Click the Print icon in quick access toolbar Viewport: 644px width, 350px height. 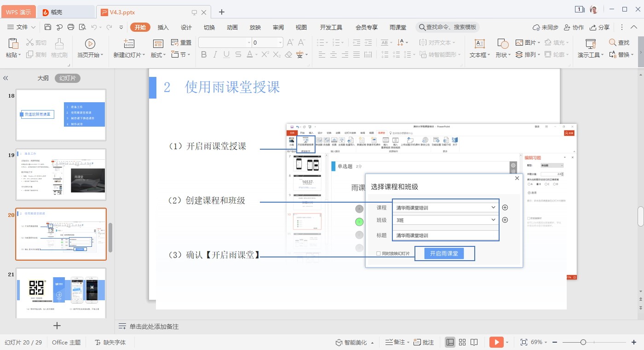click(70, 27)
